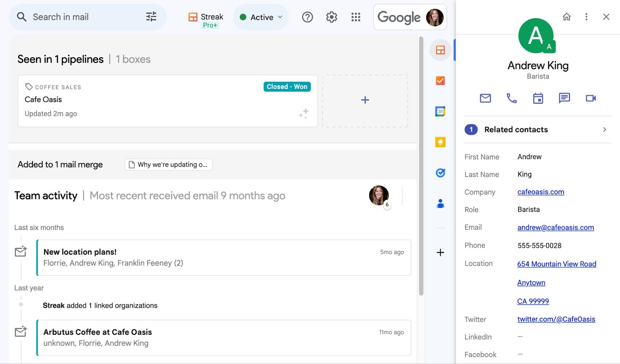Open the Contacts person icon
620x364 pixels.
coord(440,203)
